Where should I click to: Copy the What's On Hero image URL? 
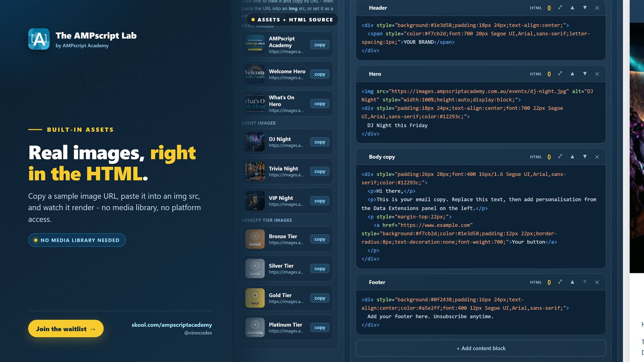(320, 104)
